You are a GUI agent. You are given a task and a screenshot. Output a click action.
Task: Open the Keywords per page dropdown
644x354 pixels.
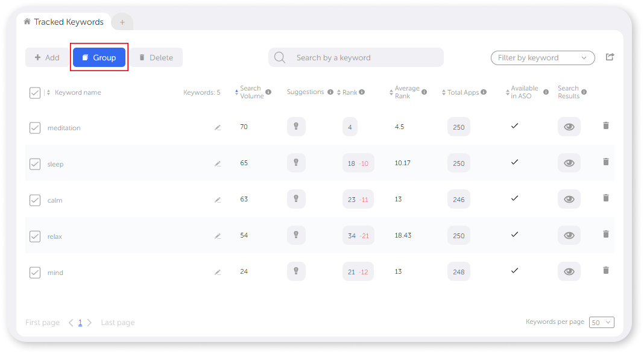[601, 323]
